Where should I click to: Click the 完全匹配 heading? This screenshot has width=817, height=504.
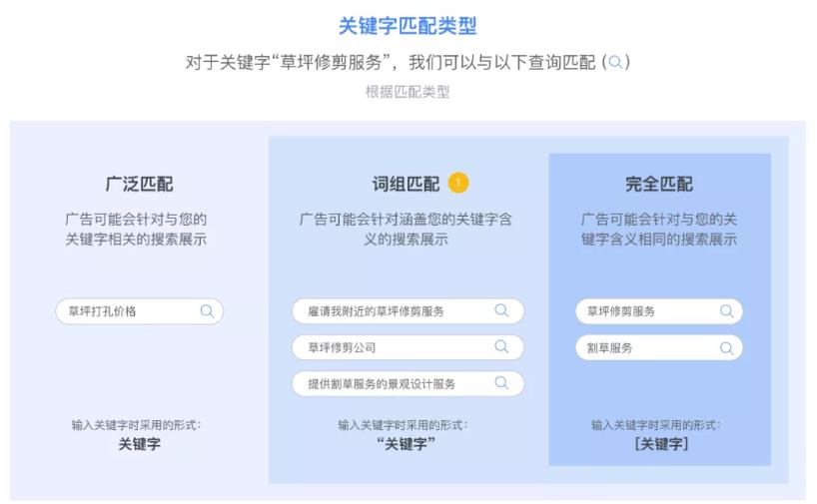pyautogui.click(x=658, y=184)
